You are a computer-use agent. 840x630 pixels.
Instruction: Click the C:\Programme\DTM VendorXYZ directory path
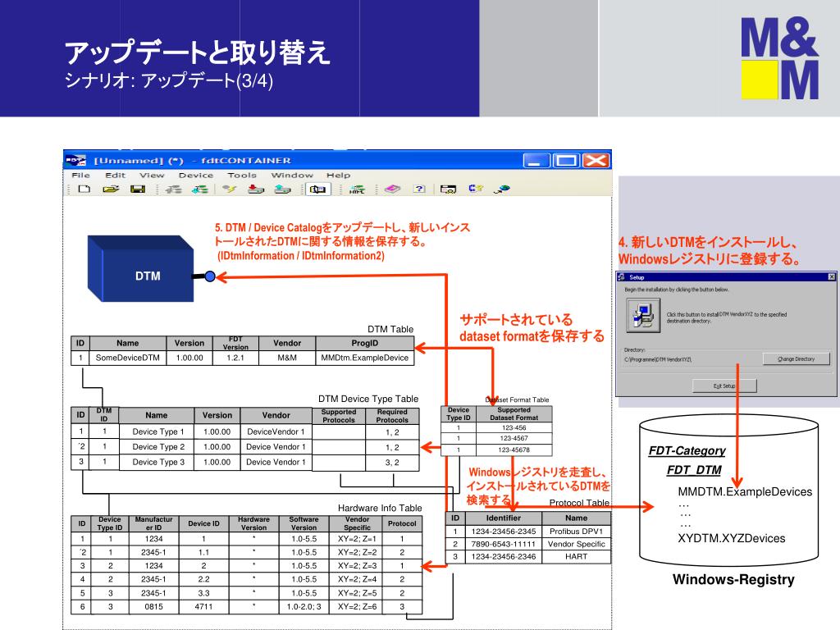[658, 359]
